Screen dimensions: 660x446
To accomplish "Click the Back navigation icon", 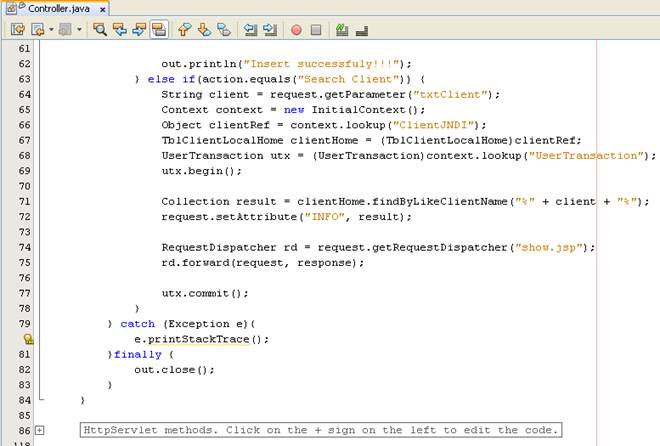I will (x=38, y=29).
